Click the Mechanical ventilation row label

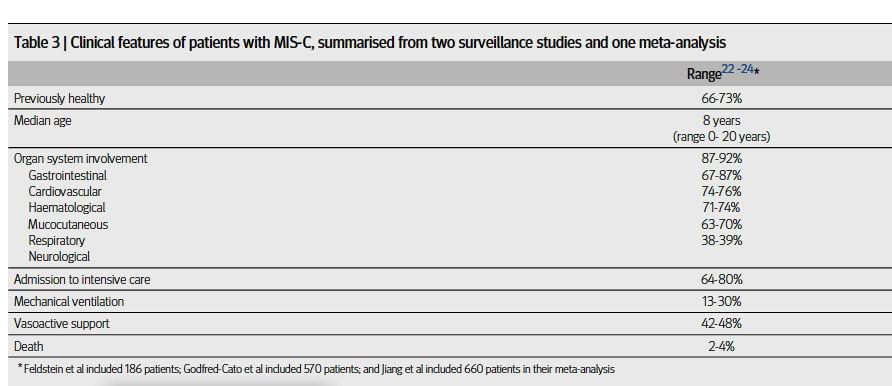point(68,301)
